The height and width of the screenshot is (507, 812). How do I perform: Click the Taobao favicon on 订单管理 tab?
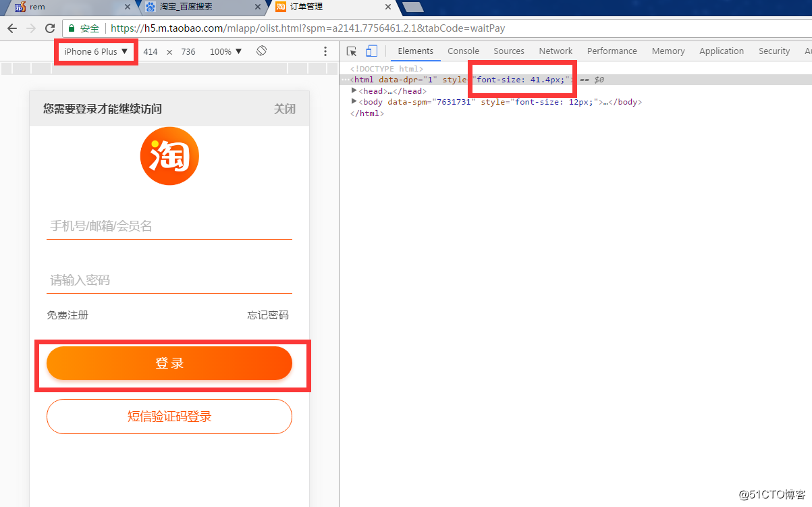pos(281,7)
